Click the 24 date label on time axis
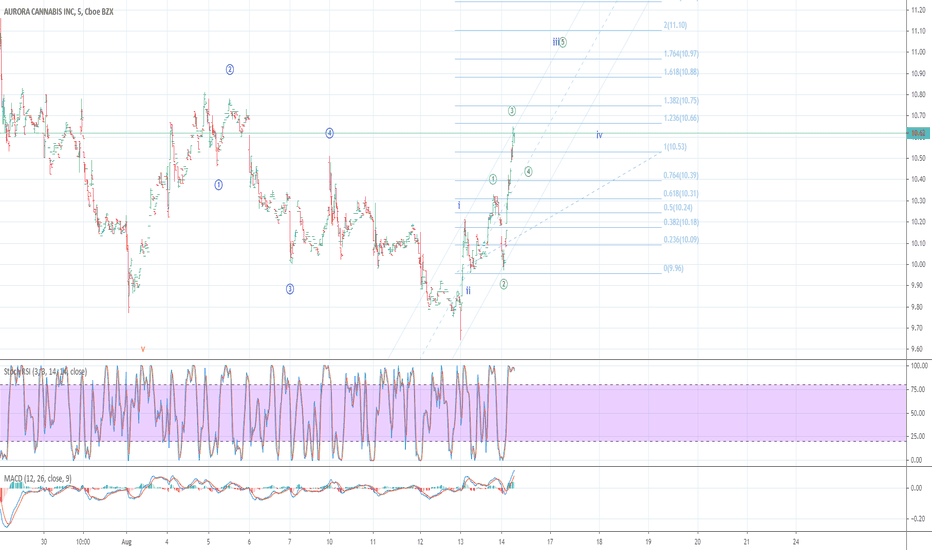Image resolution: width=932 pixels, height=550 pixels. pyautogui.click(x=796, y=542)
